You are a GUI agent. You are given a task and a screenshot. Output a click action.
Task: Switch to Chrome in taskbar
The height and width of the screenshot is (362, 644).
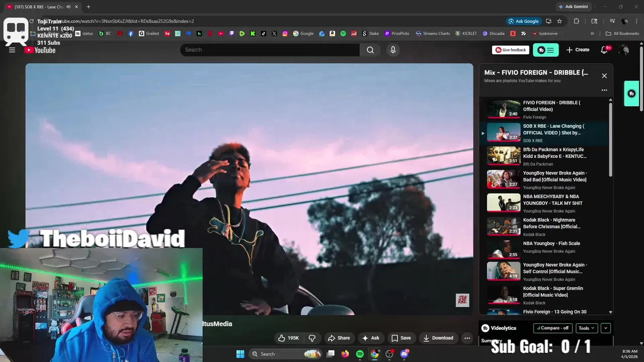coord(374,354)
